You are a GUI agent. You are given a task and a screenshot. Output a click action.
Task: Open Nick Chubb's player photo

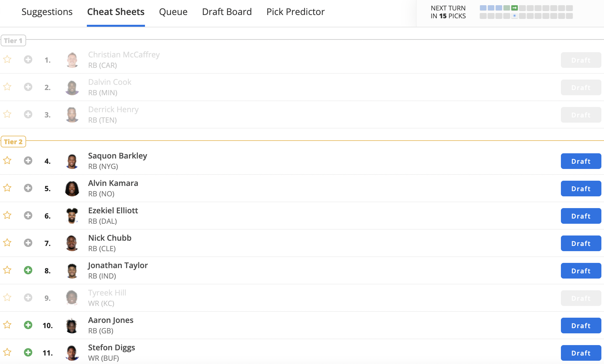(x=72, y=243)
